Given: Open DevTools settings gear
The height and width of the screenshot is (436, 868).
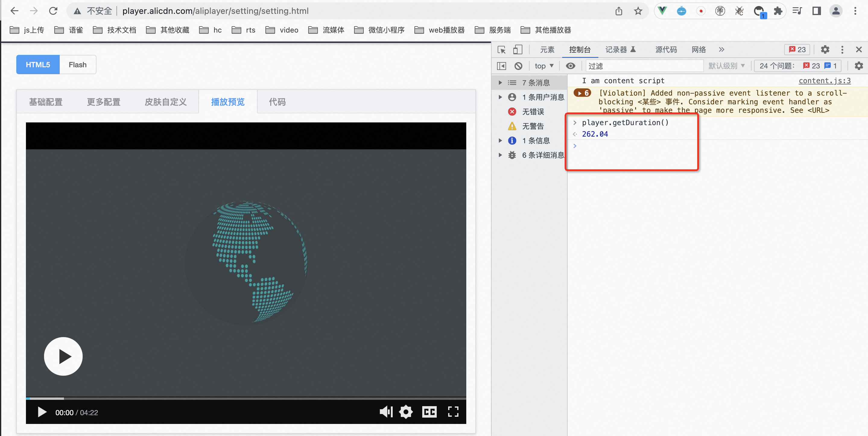Looking at the screenshot, I should (x=825, y=49).
